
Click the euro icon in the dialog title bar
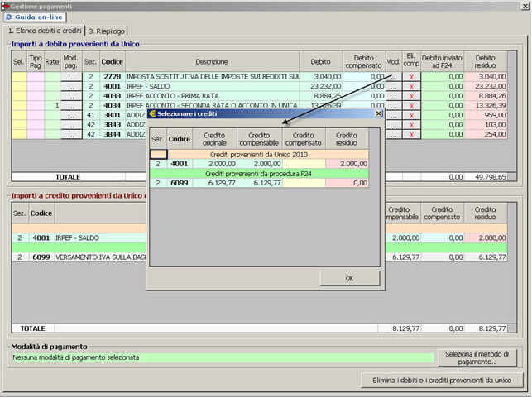point(152,114)
